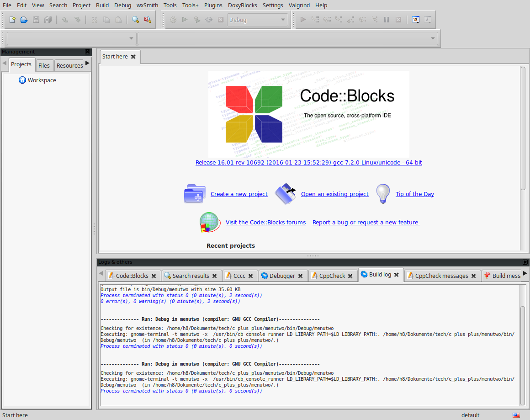Open the Plugins menu
Image resolution: width=530 pixels, height=420 pixels.
pyautogui.click(x=212, y=5)
